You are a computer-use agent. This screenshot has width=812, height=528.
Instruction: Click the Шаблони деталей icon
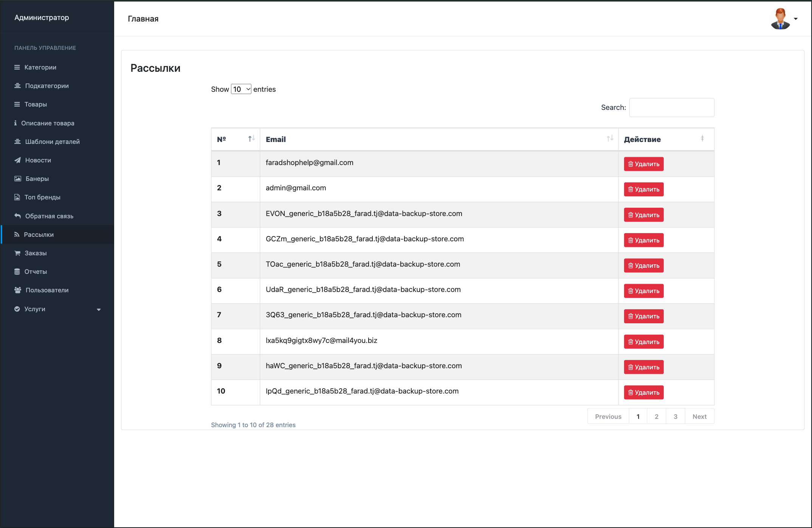(17, 142)
